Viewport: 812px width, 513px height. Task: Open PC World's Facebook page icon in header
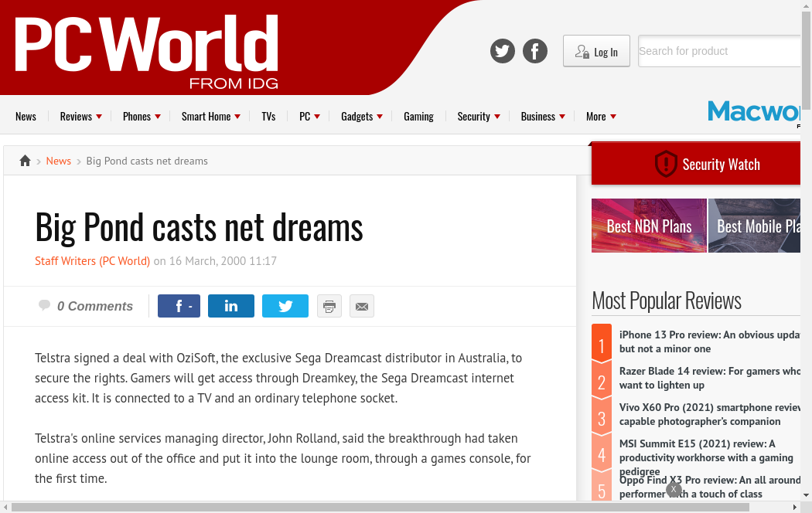pyautogui.click(x=535, y=52)
